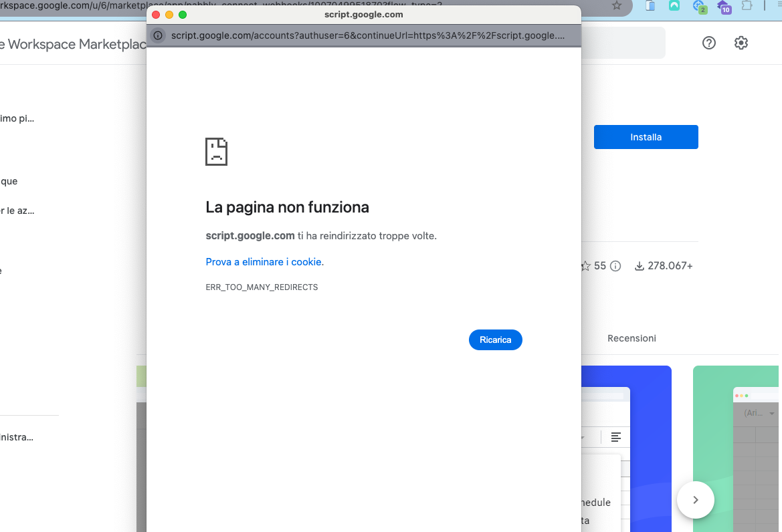
Task: Click the download count icon beside 278.067+
Action: 639,266
